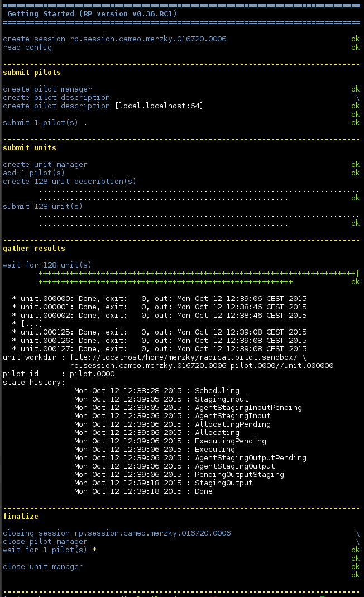This screenshot has width=364, height=597.
Task: Click the 'AgentStagingInputPending' state entry
Action: 188,407
